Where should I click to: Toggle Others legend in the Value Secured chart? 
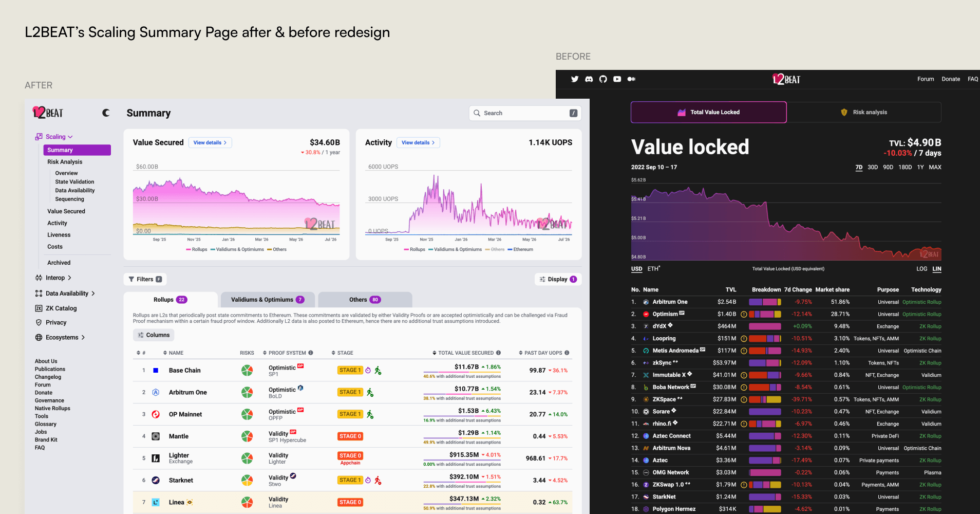point(277,249)
